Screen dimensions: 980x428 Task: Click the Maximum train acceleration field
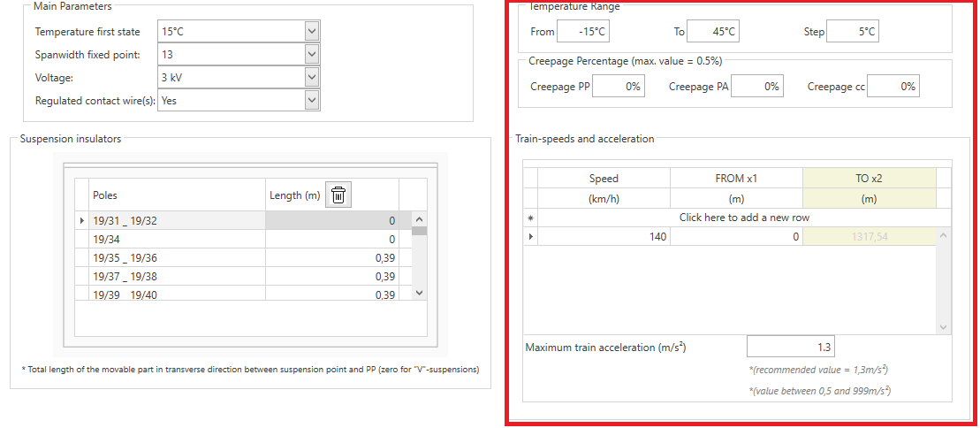tap(789, 348)
